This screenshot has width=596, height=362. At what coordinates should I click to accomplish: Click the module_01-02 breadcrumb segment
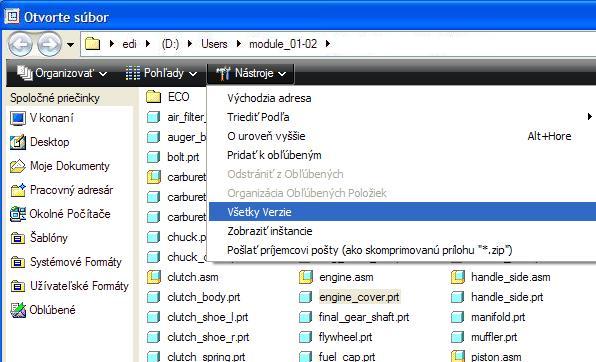pyautogui.click(x=283, y=44)
